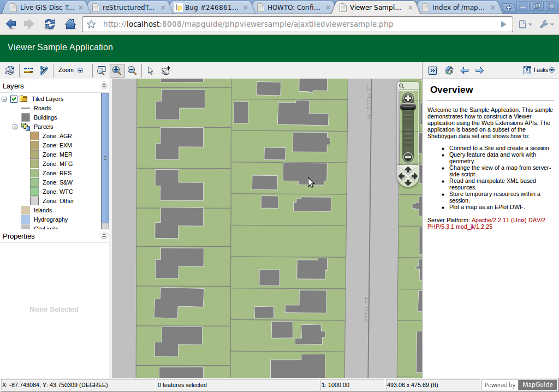Viewport: 559px width, 392px height.
Task: Click the Buffer tool icon
Action: click(x=44, y=70)
